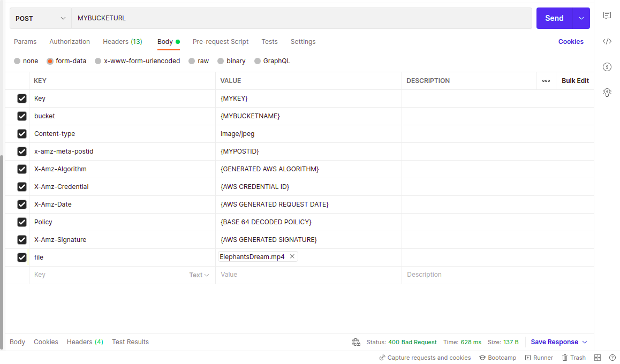620x364 pixels.
Task: Select the GraphQL body radio button
Action: (258, 61)
